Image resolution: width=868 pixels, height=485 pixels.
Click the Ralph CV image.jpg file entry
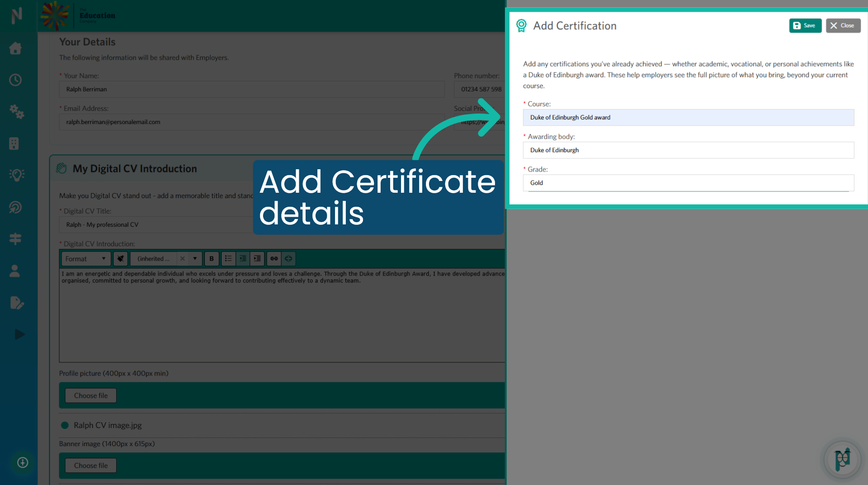tap(108, 425)
